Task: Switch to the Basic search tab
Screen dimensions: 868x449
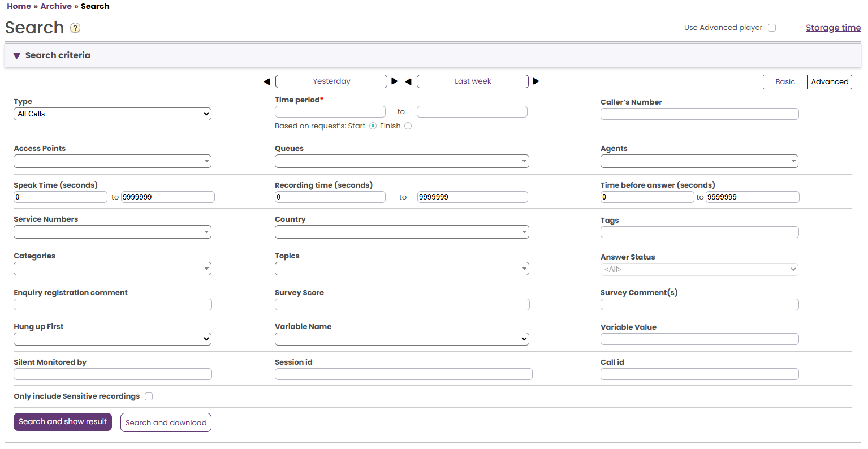Action: (785, 82)
